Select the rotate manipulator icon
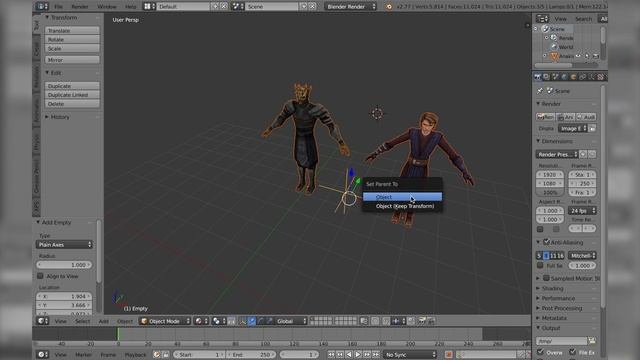Viewport: 640px width, 360px height. click(x=261, y=321)
